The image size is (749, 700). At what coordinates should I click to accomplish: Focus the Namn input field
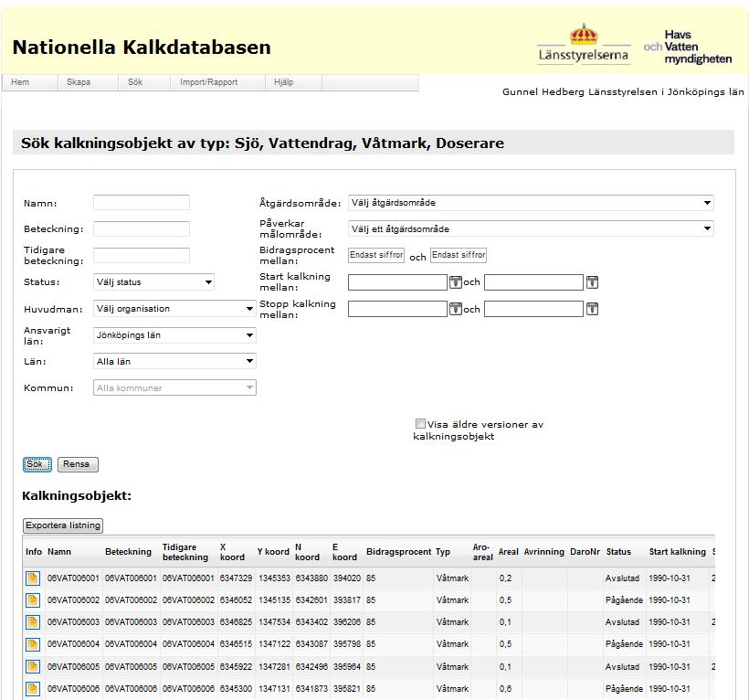[x=142, y=203]
